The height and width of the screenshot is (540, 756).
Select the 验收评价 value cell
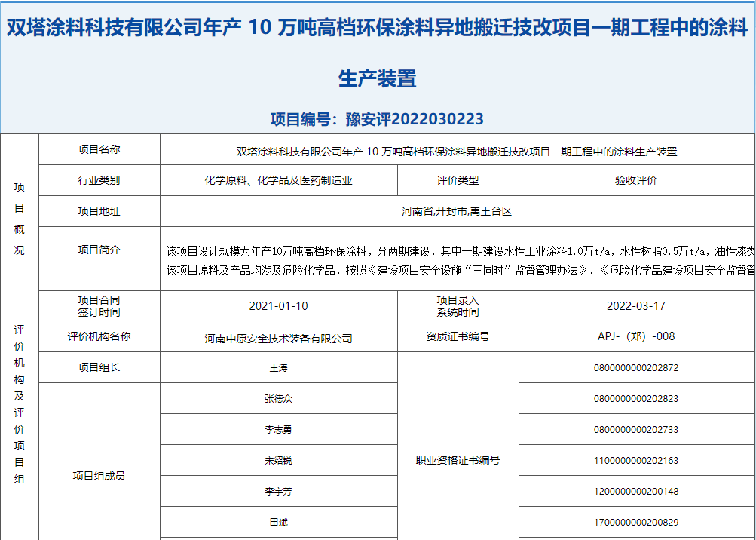[x=636, y=180]
